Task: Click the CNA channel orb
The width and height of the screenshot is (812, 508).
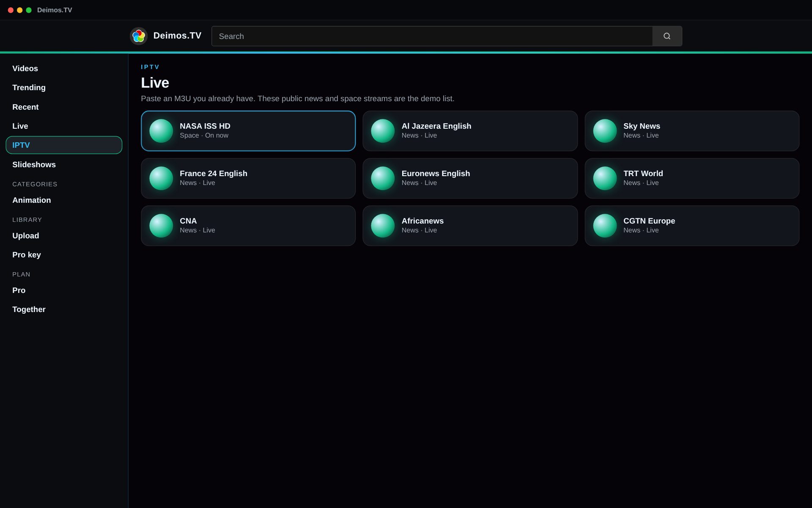Action: tap(161, 226)
